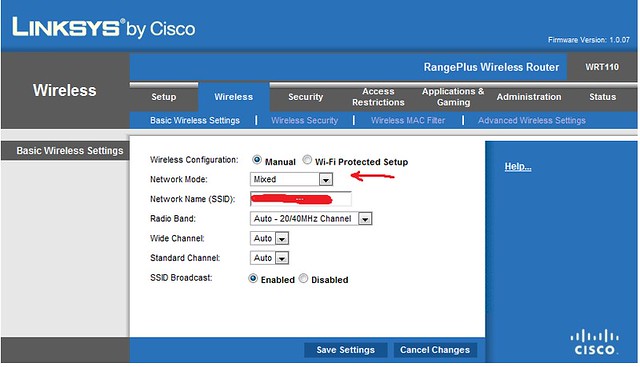Screen dimensions: 640x367
Task: Click the Wireless section heading on left
Action: point(64,90)
